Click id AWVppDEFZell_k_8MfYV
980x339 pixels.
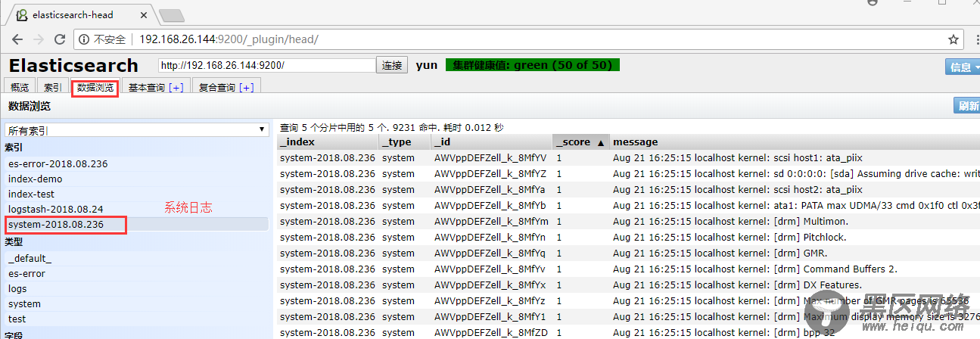coord(490,158)
